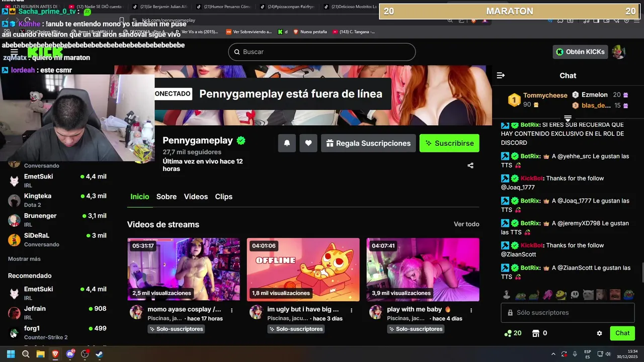Screen dimensions: 644x362
Task: Click the chat panel scrollbar
Action: tap(642, 273)
